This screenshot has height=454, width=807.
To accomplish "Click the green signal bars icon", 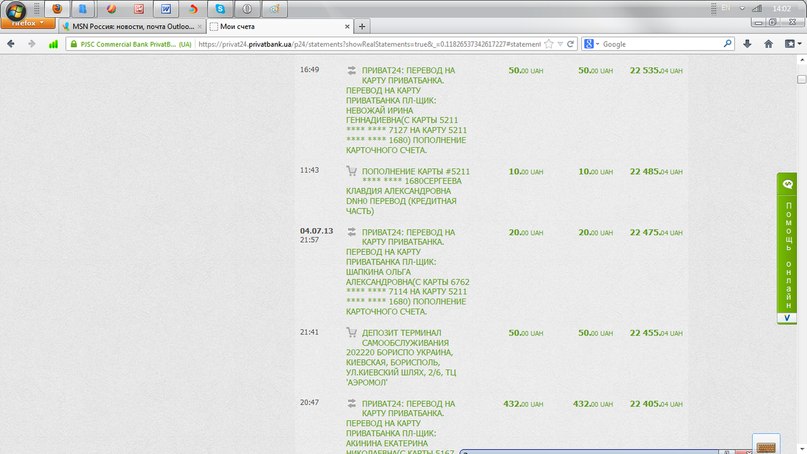I will 53,44.
